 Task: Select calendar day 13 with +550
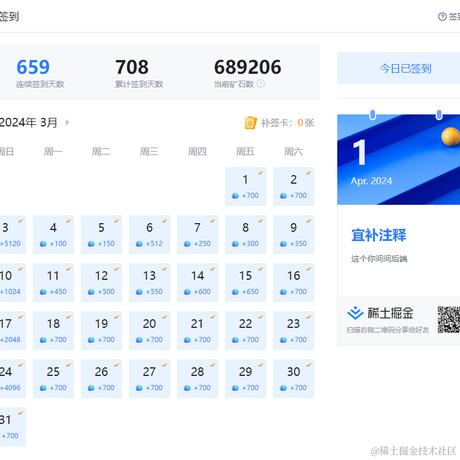click(x=149, y=282)
